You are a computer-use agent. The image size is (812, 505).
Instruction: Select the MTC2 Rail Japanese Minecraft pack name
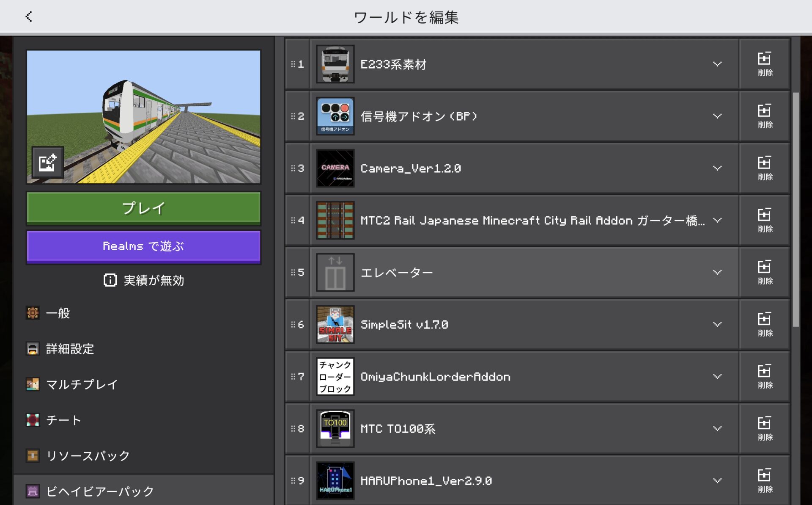(533, 221)
